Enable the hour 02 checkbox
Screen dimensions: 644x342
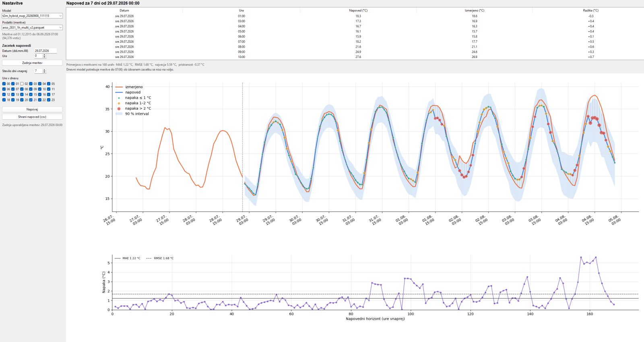click(x=22, y=84)
